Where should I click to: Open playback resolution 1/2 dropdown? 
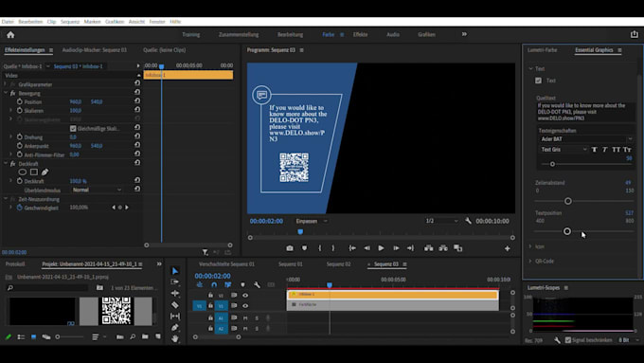[x=441, y=221]
